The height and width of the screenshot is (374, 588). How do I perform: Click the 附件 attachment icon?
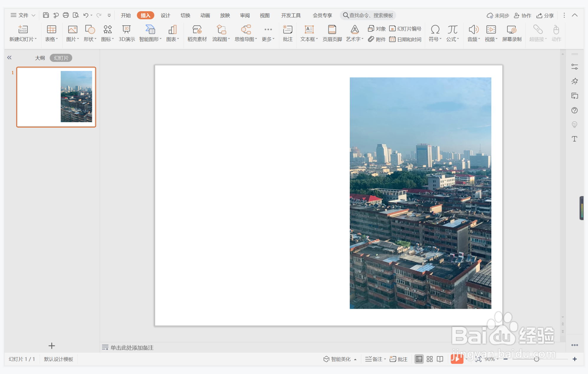point(377,39)
